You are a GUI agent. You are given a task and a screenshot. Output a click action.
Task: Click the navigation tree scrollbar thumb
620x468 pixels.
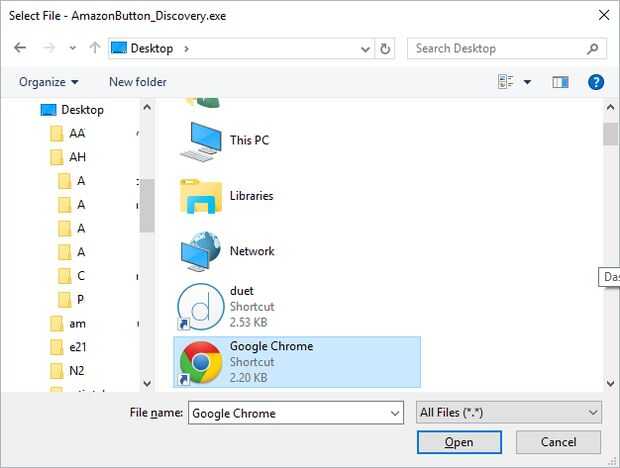click(147, 206)
